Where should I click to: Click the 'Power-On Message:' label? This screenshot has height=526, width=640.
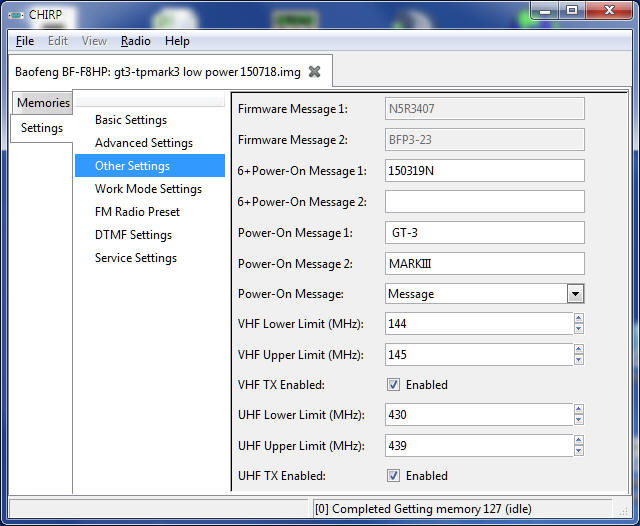[291, 294]
